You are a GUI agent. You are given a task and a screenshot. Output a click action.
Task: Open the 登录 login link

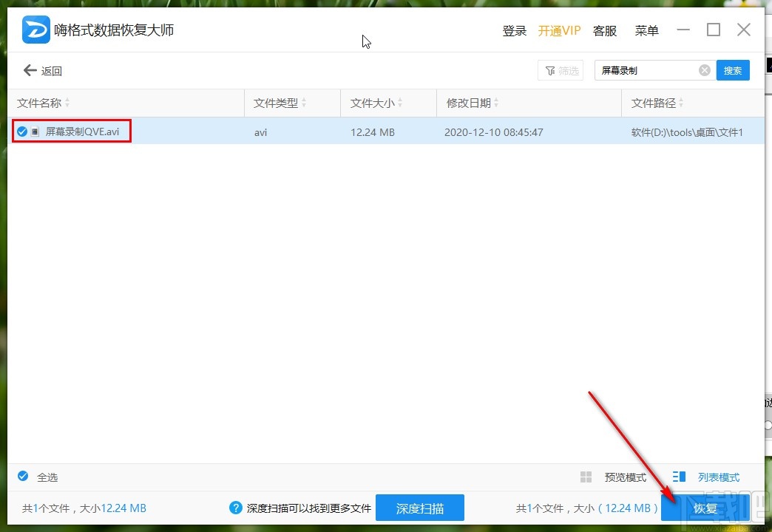[515, 30]
